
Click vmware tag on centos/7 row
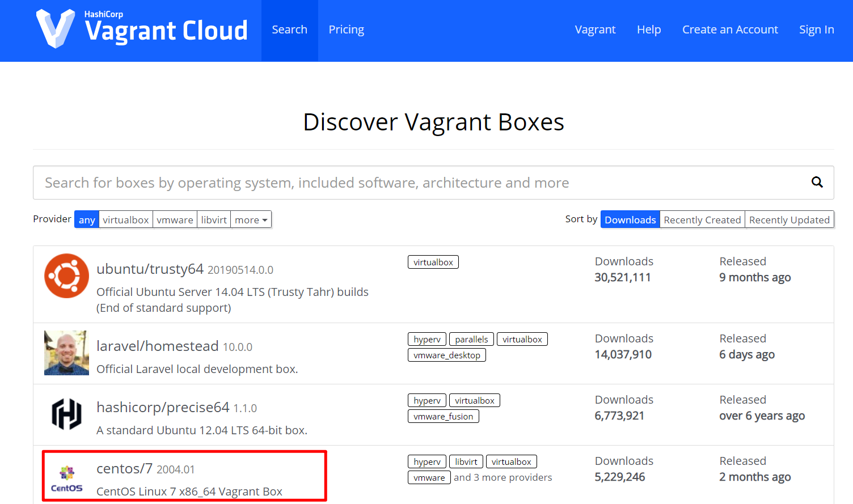(429, 477)
